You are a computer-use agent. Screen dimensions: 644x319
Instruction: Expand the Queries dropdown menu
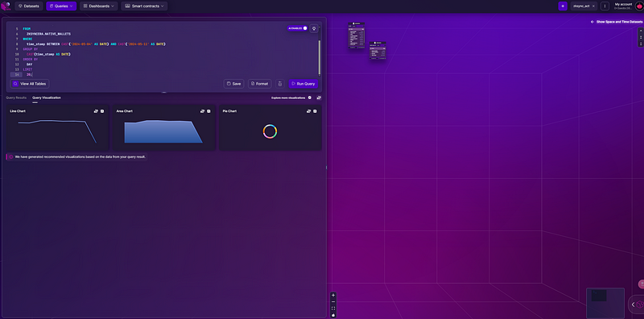(x=61, y=6)
